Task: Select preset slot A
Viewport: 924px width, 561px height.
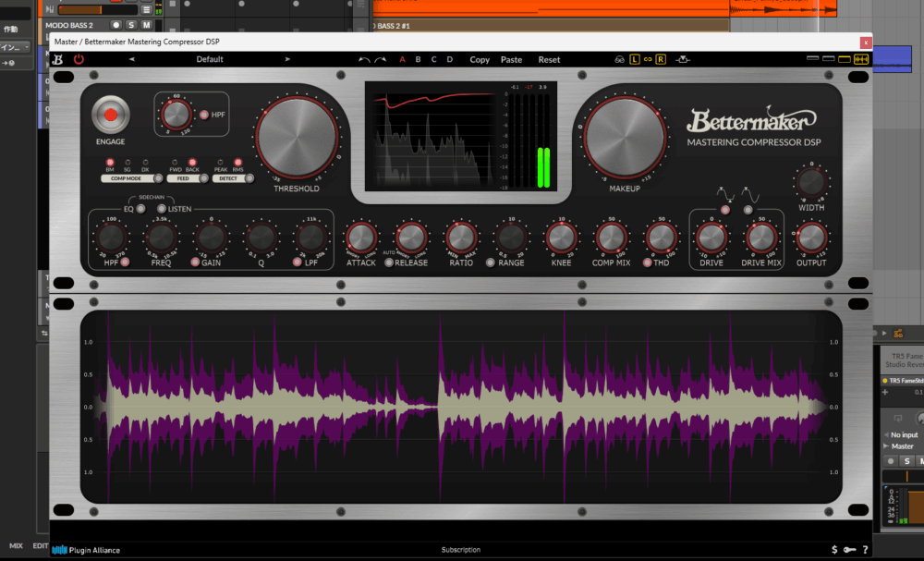Action: [403, 59]
